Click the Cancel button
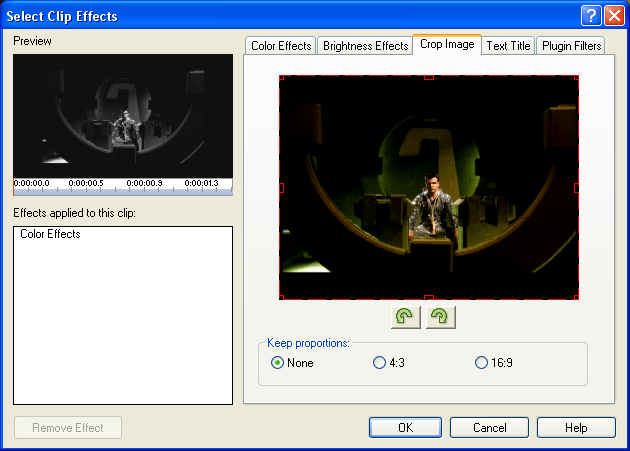 [x=489, y=427]
